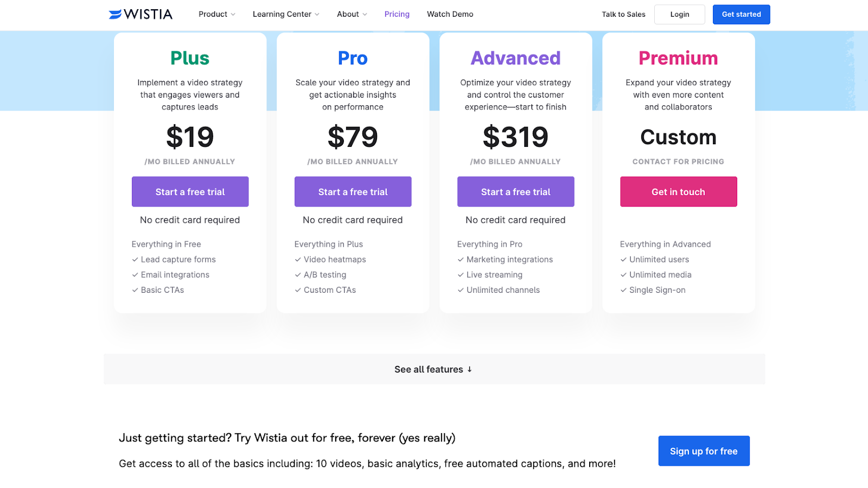Start a free trial of the Plus plan
Viewport: 868px width, 488px height.
190,191
